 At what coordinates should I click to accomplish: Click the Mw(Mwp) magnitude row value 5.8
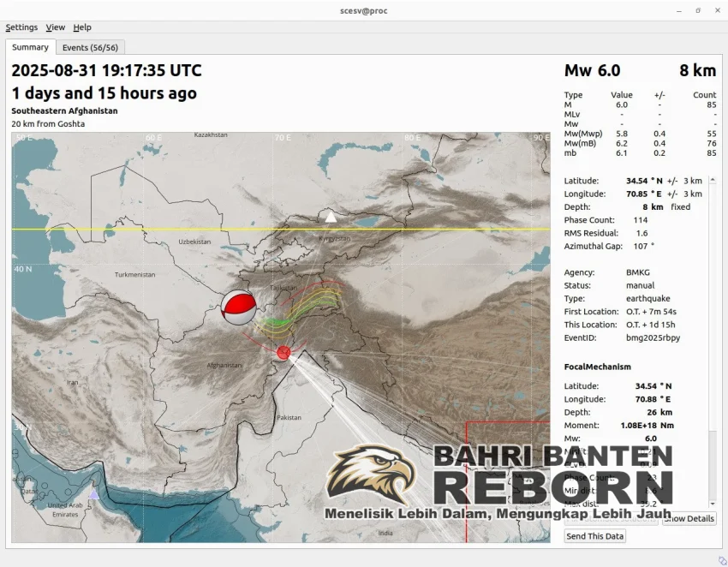(622, 134)
